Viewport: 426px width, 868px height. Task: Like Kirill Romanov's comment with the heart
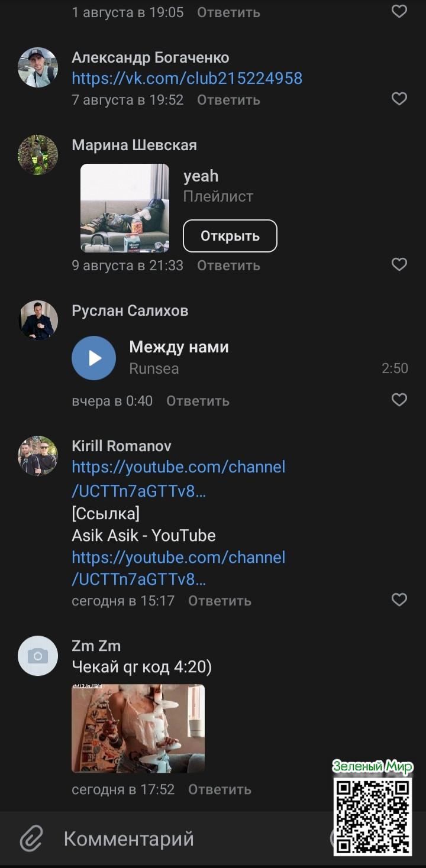coord(399,600)
